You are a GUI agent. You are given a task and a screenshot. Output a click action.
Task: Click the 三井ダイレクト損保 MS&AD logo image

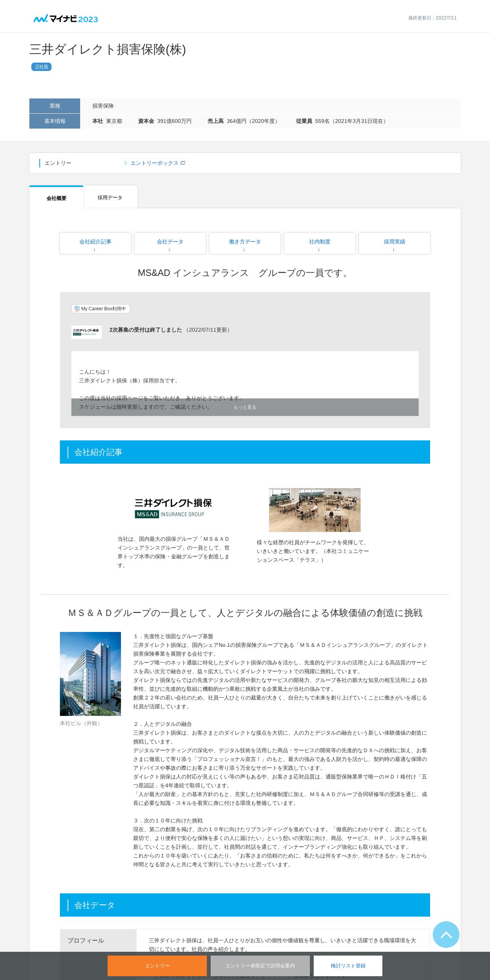pyautogui.click(x=173, y=508)
